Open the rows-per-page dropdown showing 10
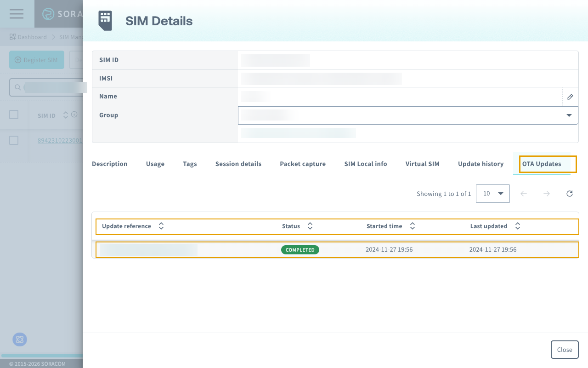Viewport: 588px width, 368px height. click(493, 194)
